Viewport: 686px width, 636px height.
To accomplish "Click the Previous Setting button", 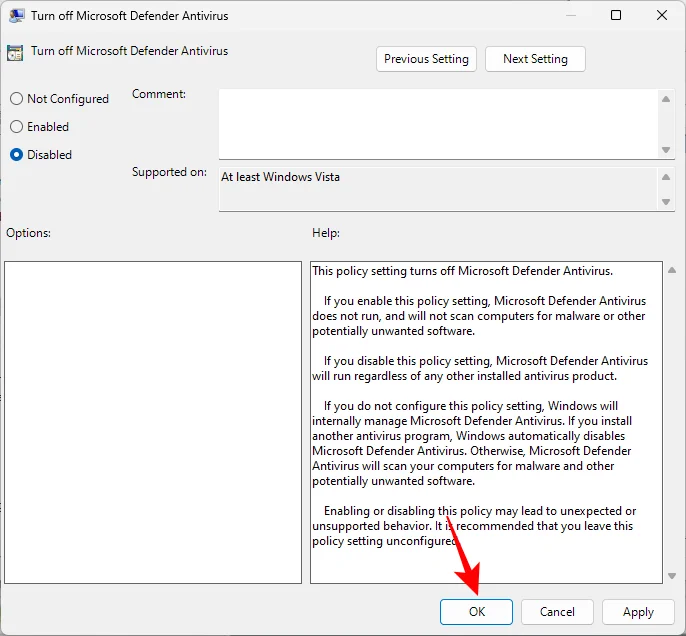I will pos(426,59).
